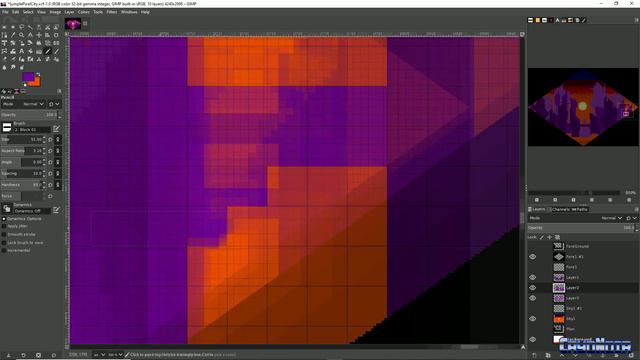Select the Rectangle Select tool

(4, 27)
